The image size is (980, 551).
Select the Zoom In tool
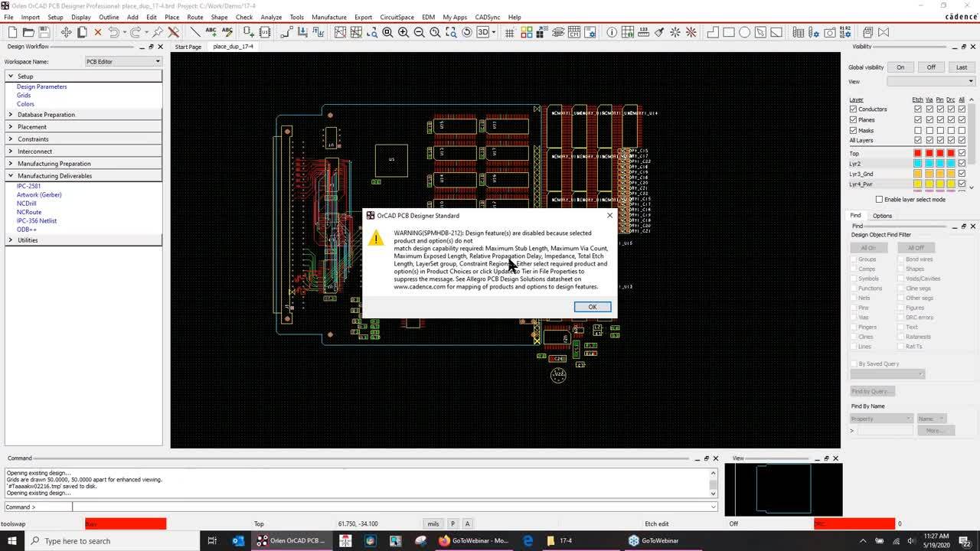coord(403,32)
